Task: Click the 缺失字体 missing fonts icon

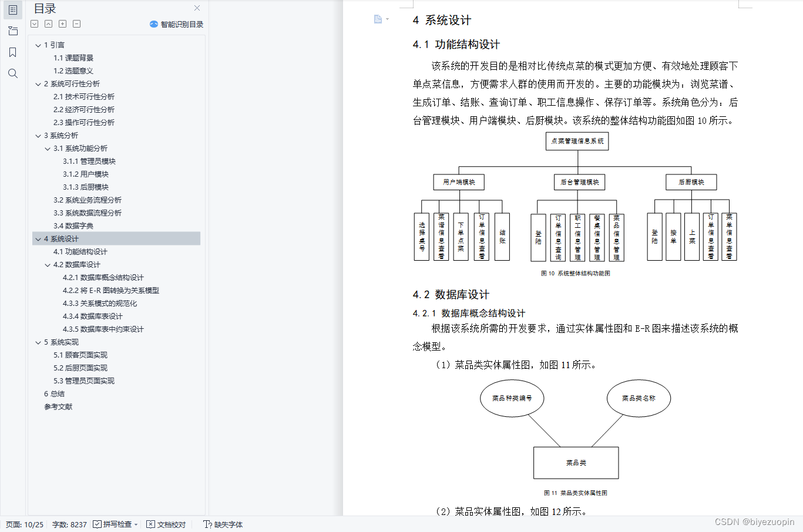Action: click(x=207, y=524)
